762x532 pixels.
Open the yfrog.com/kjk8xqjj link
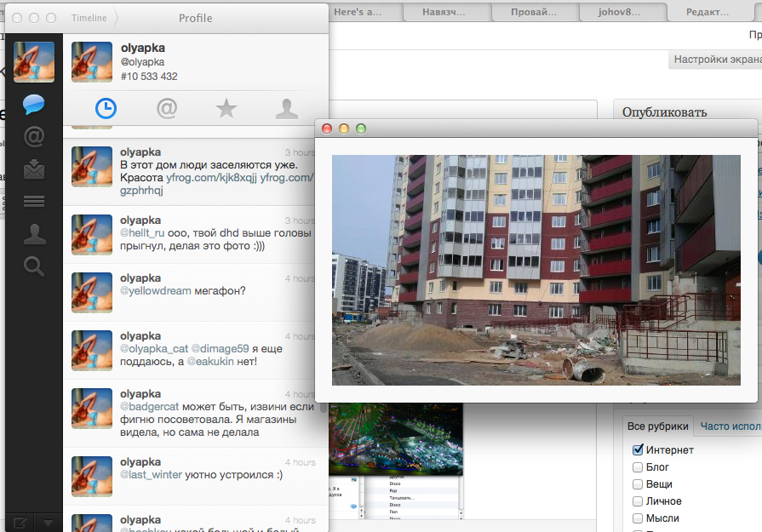tap(211, 178)
